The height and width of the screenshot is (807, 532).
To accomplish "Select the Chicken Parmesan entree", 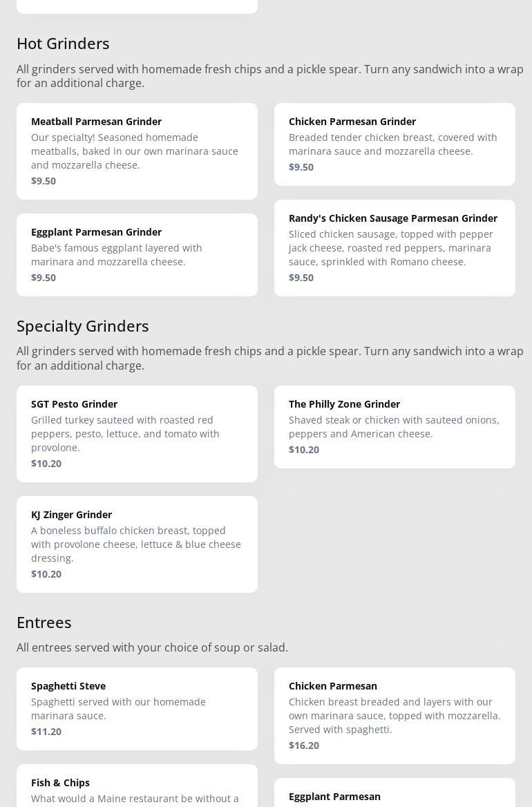I will point(395,715).
